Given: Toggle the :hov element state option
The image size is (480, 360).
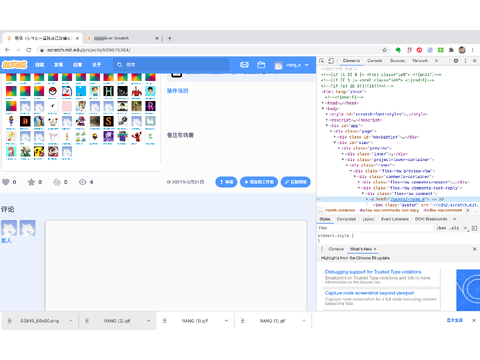Looking at the screenshot, I should [x=441, y=228].
